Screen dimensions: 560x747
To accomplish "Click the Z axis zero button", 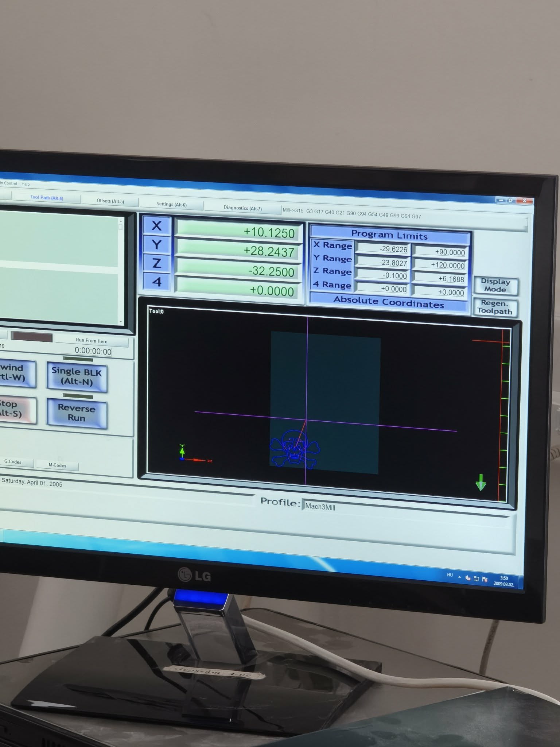I will point(157,263).
